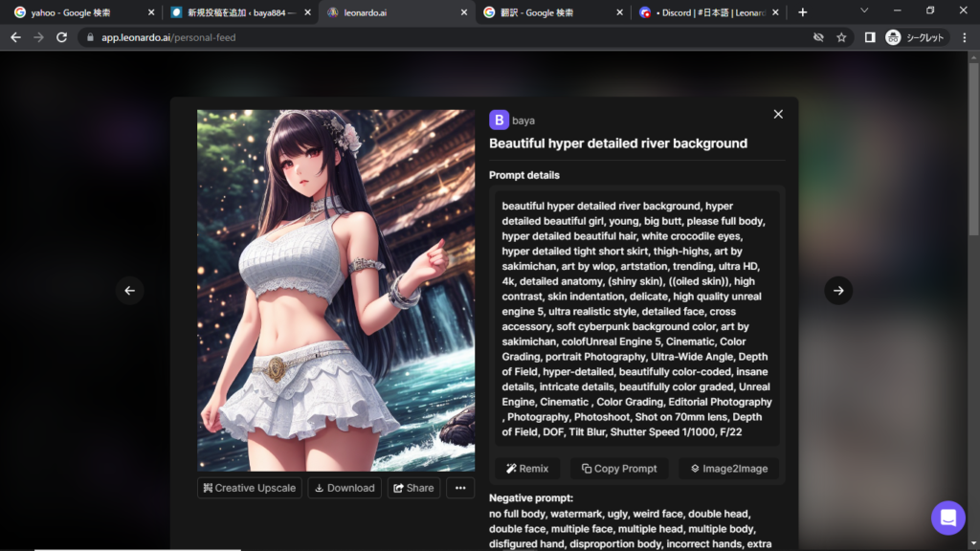Viewport: 980px width, 551px height.
Task: Open Image2Image for this picture
Action: point(729,469)
